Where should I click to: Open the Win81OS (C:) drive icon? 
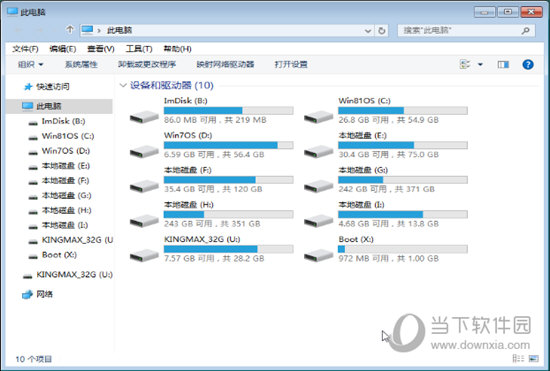point(318,117)
